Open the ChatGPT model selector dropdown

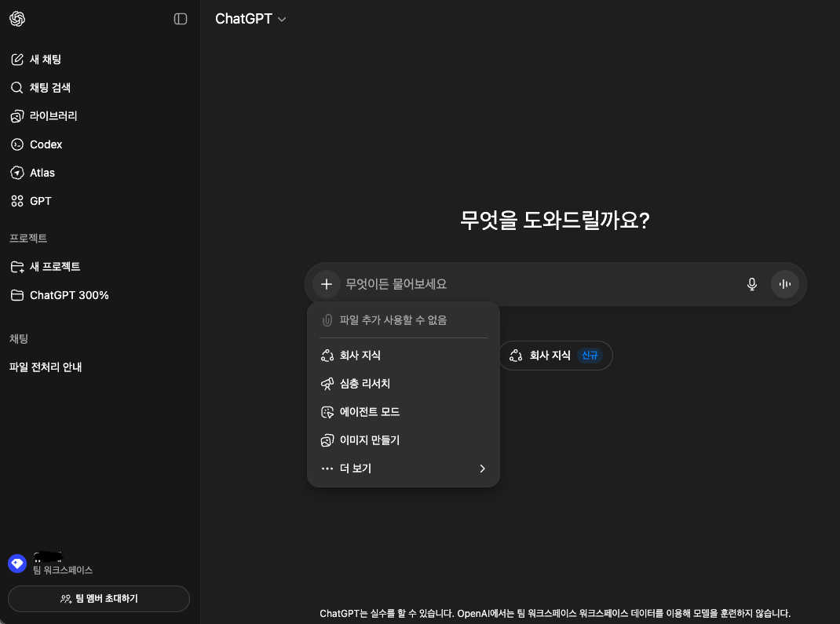click(x=250, y=19)
